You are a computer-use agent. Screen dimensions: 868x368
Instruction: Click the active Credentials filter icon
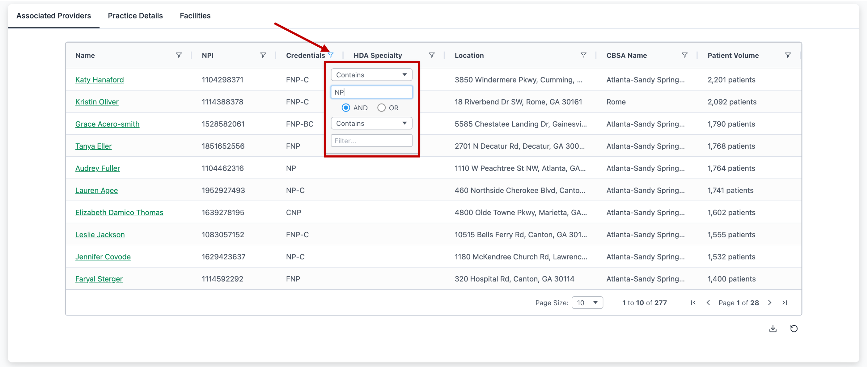coord(331,55)
